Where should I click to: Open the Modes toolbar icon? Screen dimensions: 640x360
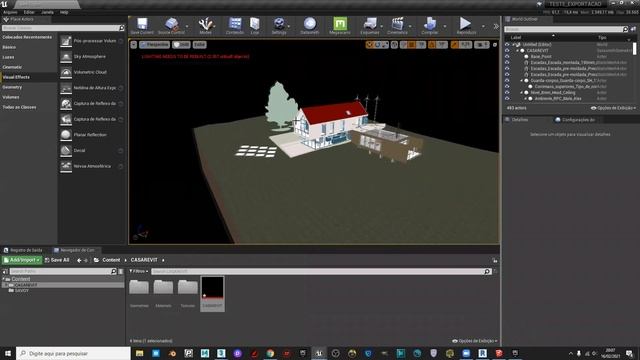tap(205, 25)
